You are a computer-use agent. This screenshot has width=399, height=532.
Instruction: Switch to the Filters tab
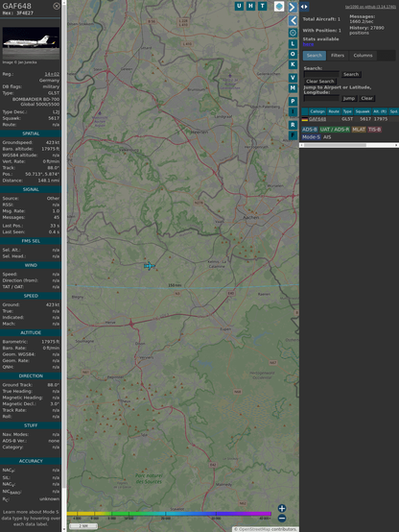(338, 56)
